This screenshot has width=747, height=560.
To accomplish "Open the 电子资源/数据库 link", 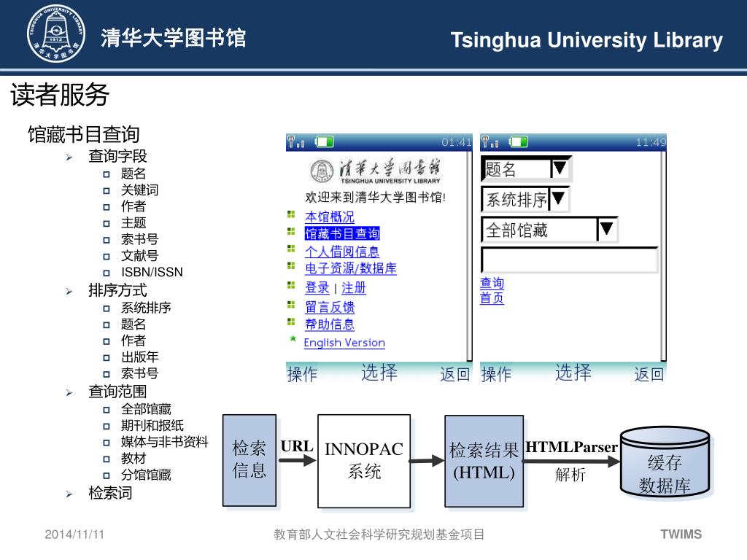I will [351, 268].
